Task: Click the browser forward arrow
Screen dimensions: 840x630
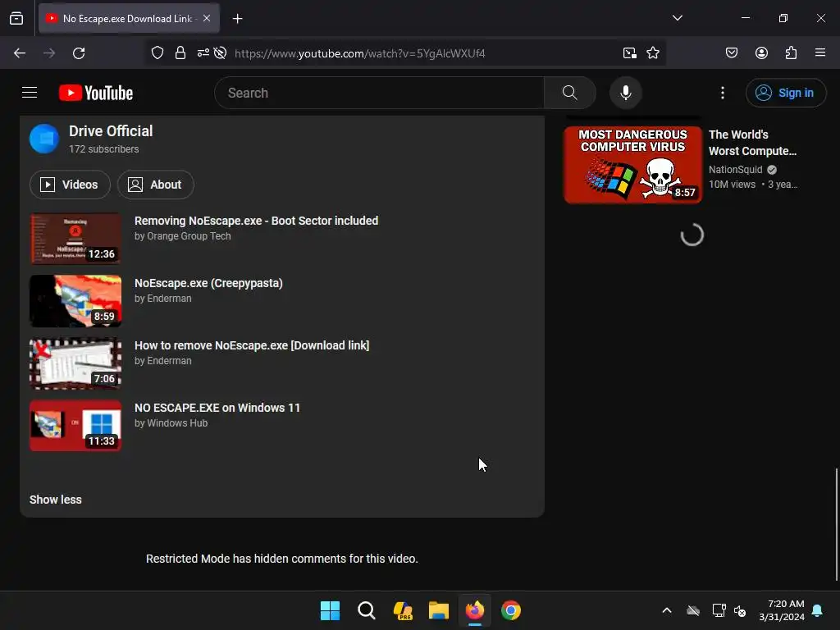Action: point(49,53)
